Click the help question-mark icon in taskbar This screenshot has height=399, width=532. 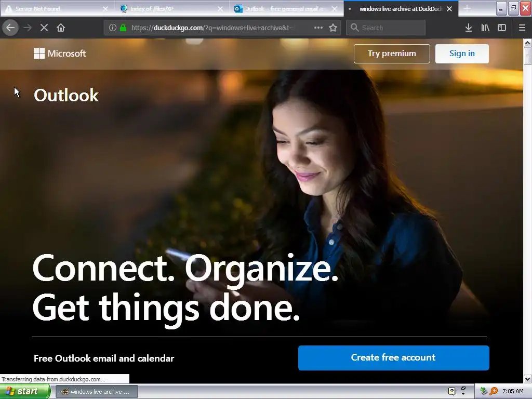[x=451, y=392]
